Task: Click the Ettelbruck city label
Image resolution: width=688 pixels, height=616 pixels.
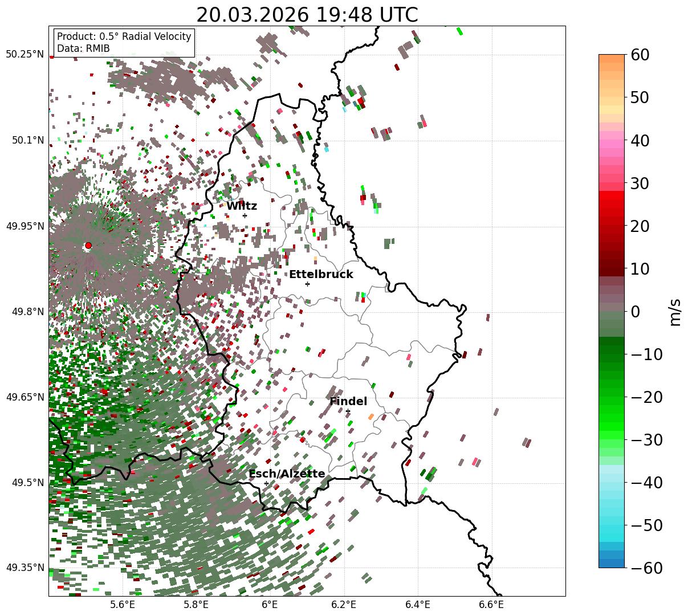Action: click(321, 275)
